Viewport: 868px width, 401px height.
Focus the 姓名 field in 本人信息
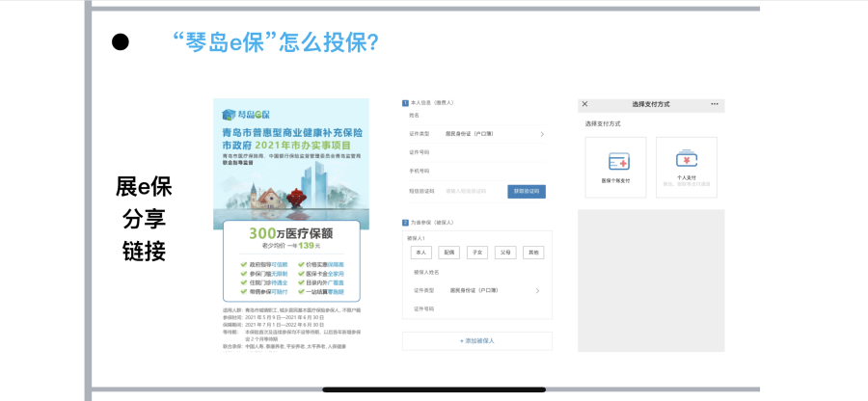coord(477,115)
